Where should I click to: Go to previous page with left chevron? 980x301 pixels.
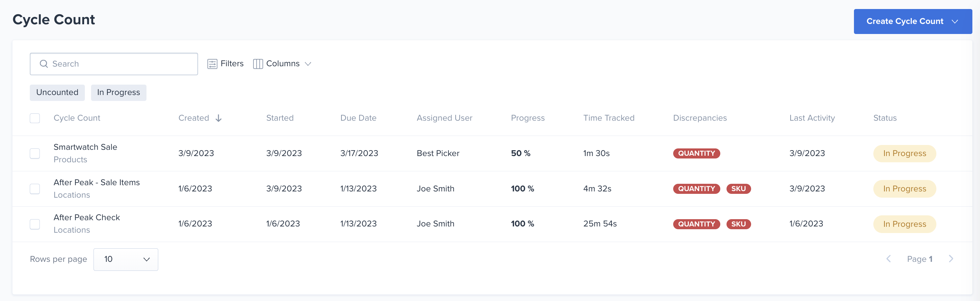tap(888, 259)
